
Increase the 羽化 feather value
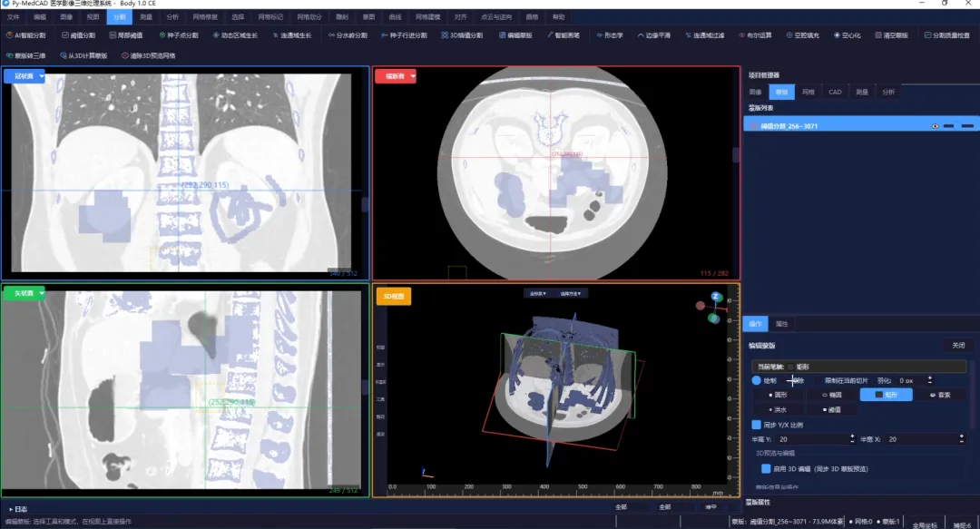coord(930,377)
